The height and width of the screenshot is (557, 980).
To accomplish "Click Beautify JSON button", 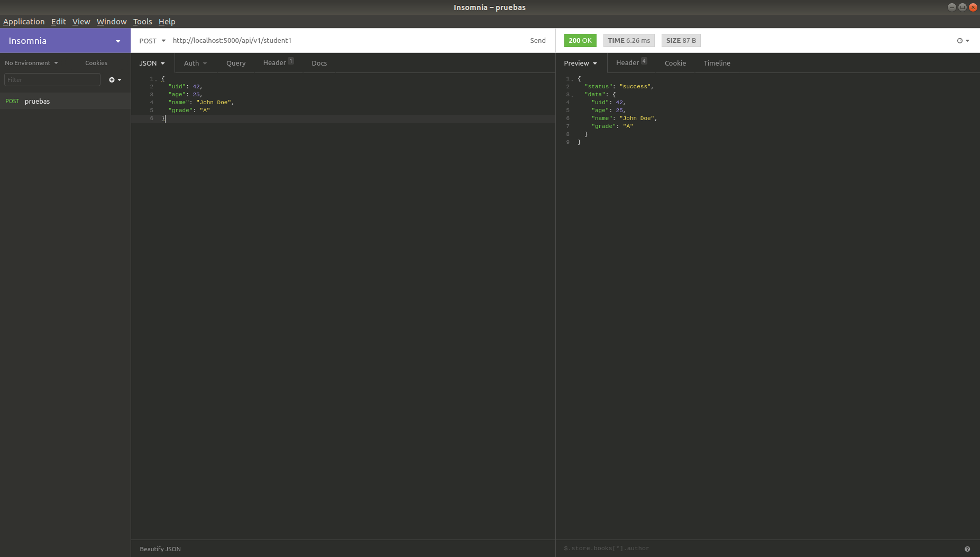I will click(160, 549).
